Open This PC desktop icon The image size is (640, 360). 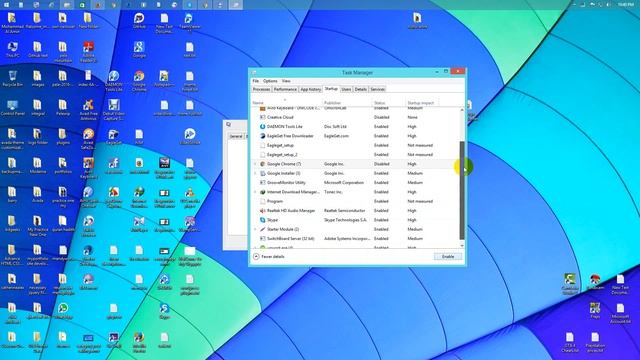point(12,50)
